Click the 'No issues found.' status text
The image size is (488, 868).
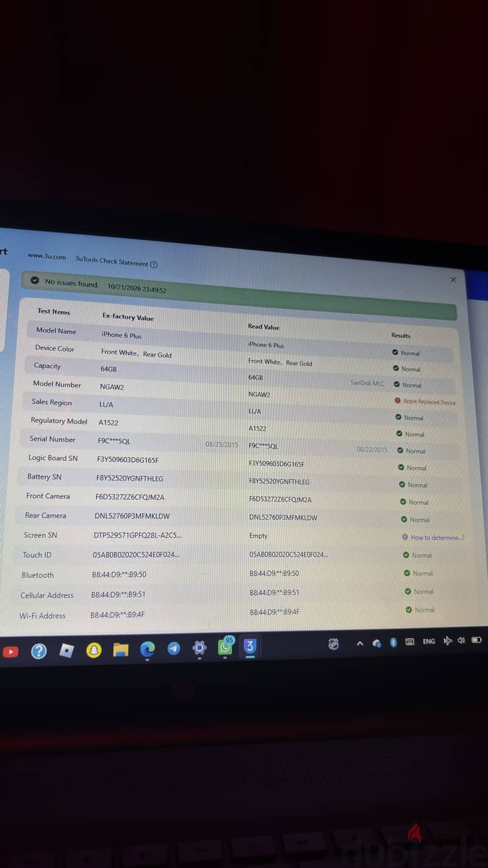tap(72, 283)
